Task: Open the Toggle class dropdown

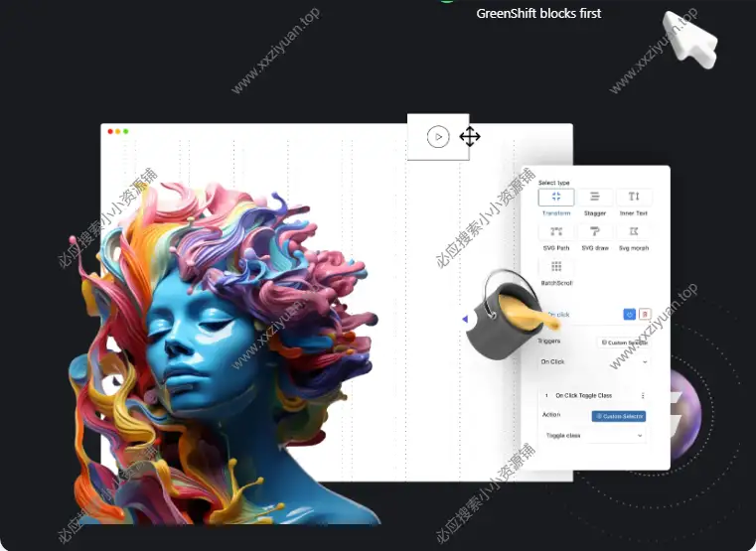Action: point(594,436)
